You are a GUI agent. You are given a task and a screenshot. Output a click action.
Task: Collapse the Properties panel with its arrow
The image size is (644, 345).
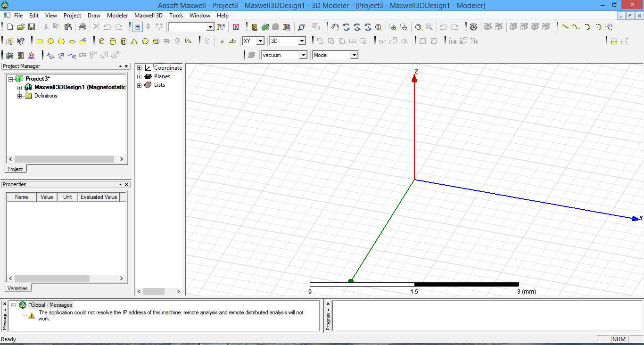click(121, 184)
